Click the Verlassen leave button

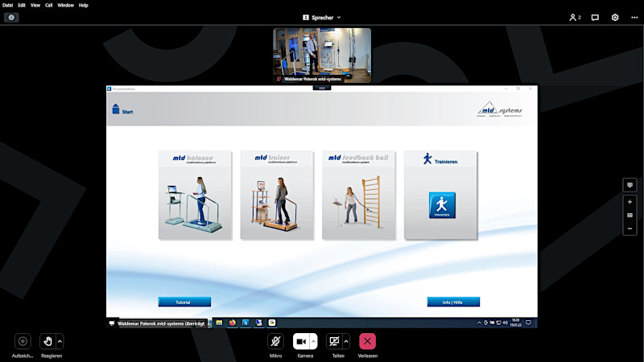pyautogui.click(x=367, y=341)
